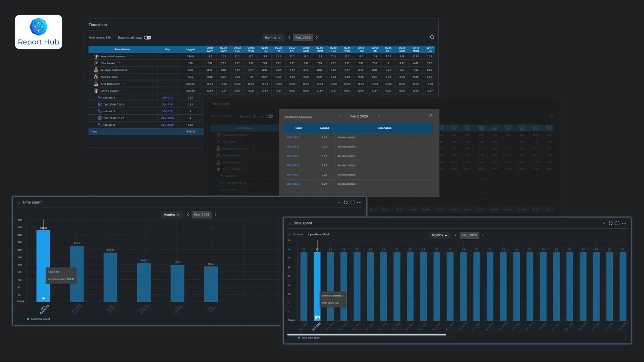
Task: Next month in Iryna Balandiukh chart
Action: pyautogui.click(x=483, y=235)
